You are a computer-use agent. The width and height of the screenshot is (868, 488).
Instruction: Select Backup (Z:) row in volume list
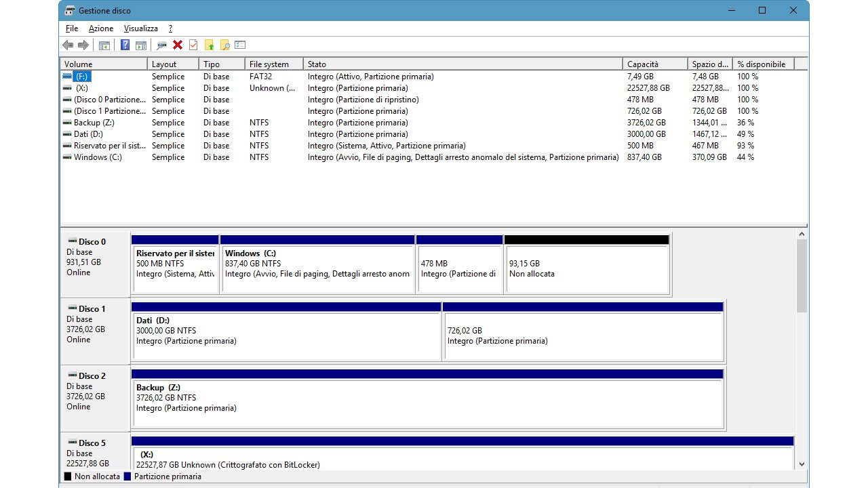96,123
